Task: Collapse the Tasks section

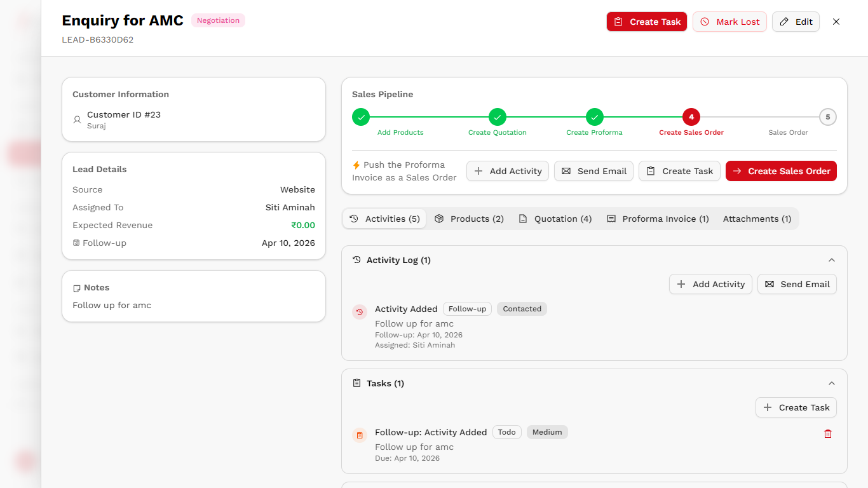Action: pos(832,383)
